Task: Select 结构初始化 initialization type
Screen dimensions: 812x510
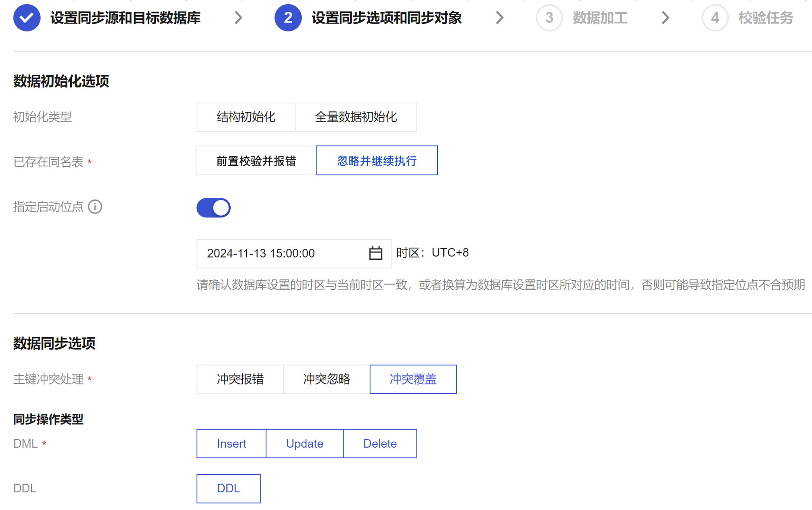Action: [x=246, y=117]
